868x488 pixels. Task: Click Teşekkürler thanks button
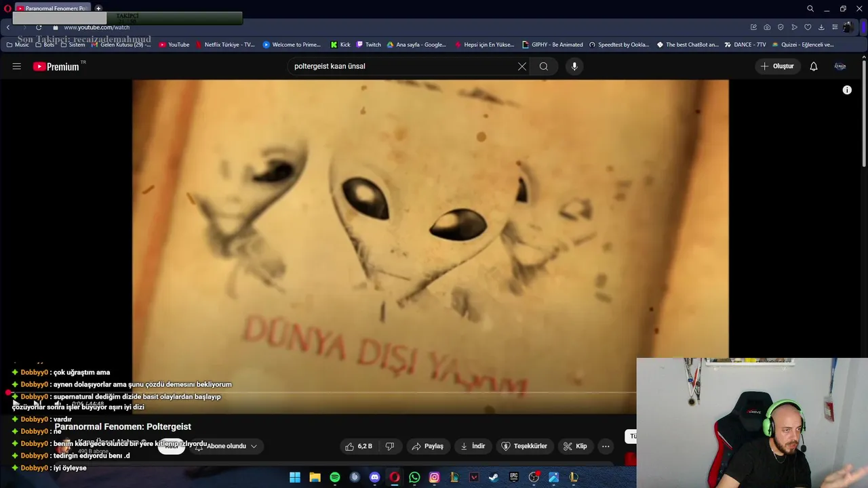(524, 446)
